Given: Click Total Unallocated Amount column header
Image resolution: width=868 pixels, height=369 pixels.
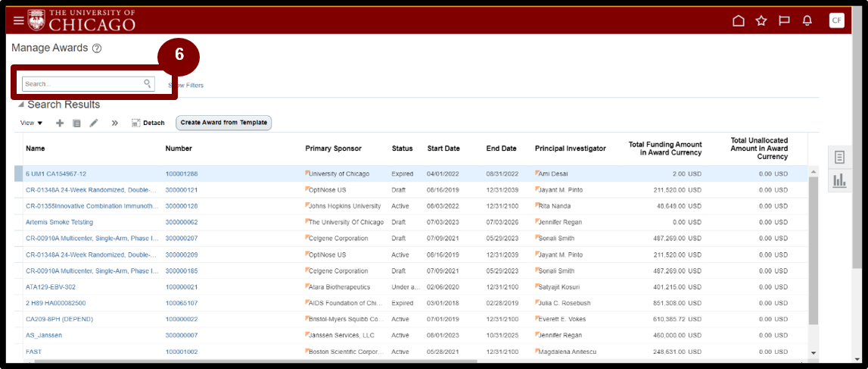Looking at the screenshot, I should click(x=759, y=149).
